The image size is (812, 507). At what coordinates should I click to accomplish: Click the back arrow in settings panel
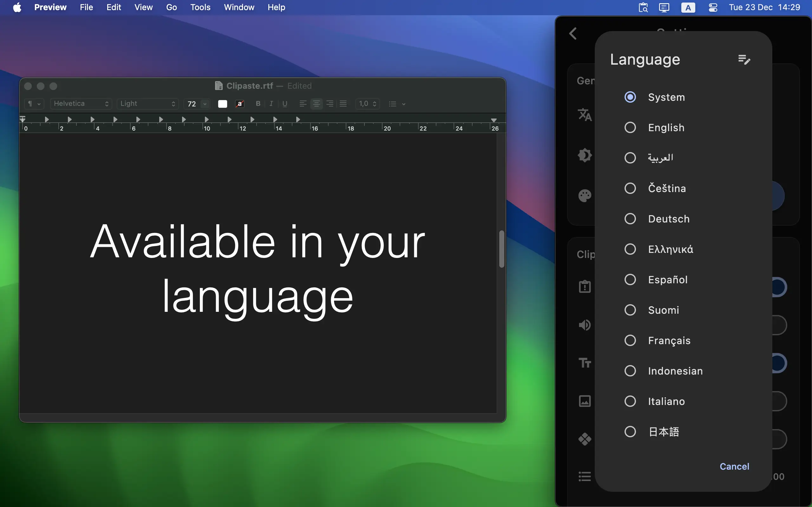[573, 34]
